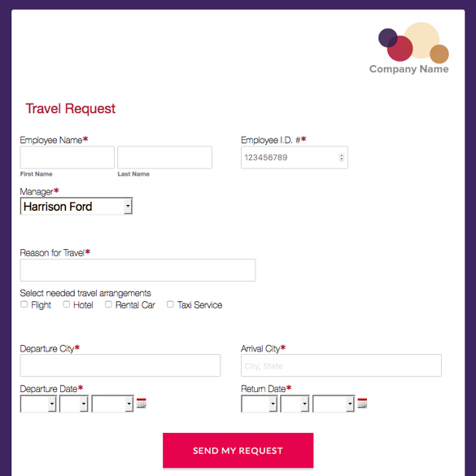Click the Departure City input field
The width and height of the screenshot is (476, 476).
(x=120, y=365)
